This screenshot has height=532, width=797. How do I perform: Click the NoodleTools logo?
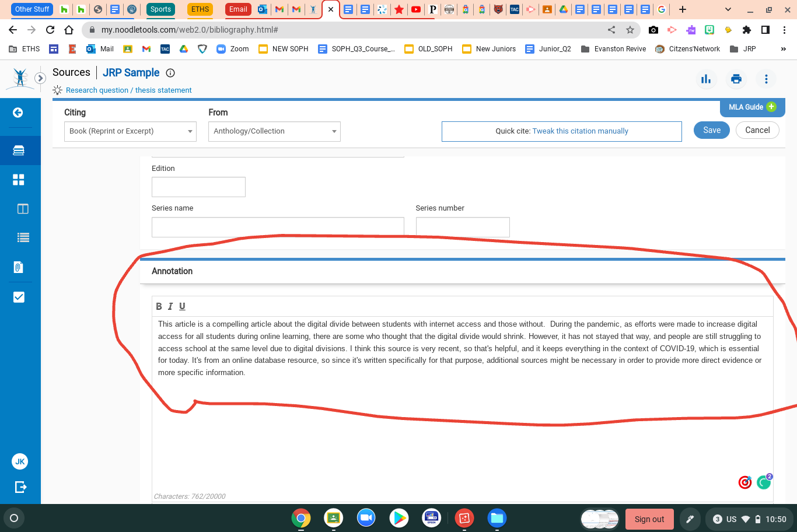pos(20,78)
